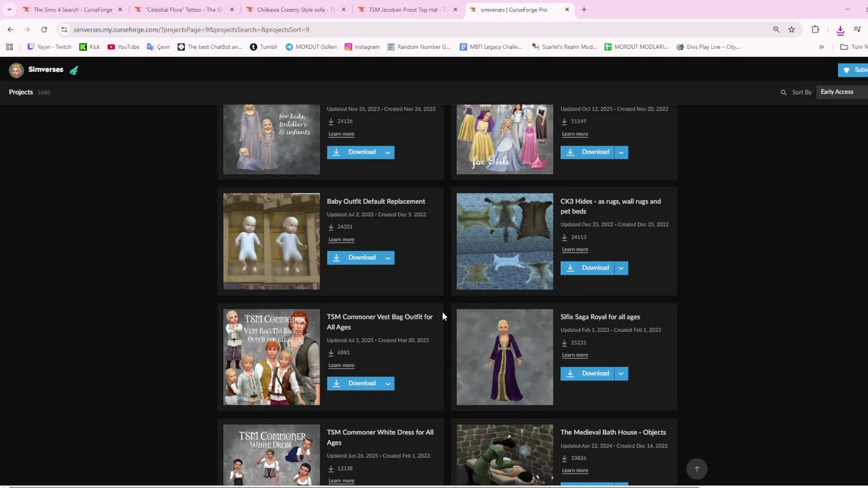Download Baby Outfit Default Replacement
Screen dimensions: 868x488
pyautogui.click(x=354, y=258)
